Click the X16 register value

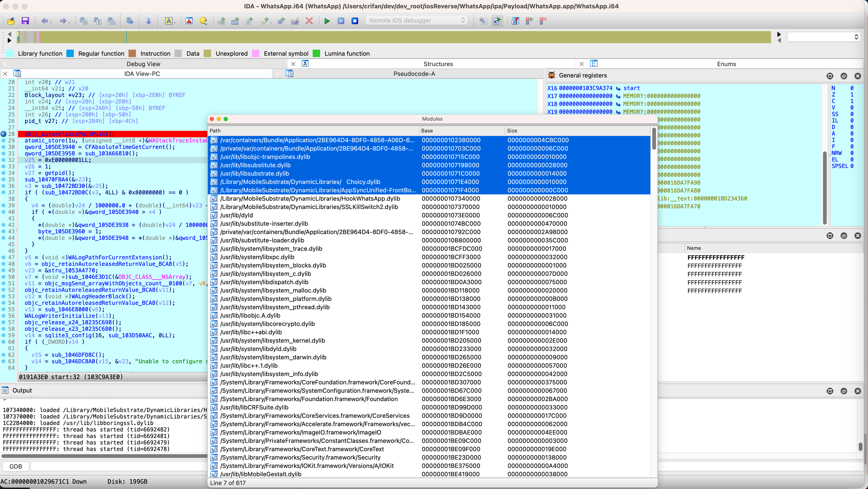pos(586,88)
